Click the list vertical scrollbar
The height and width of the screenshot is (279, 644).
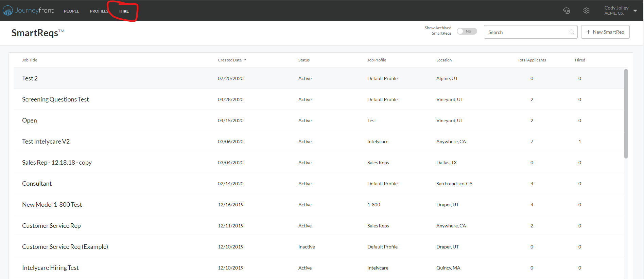pos(626,114)
